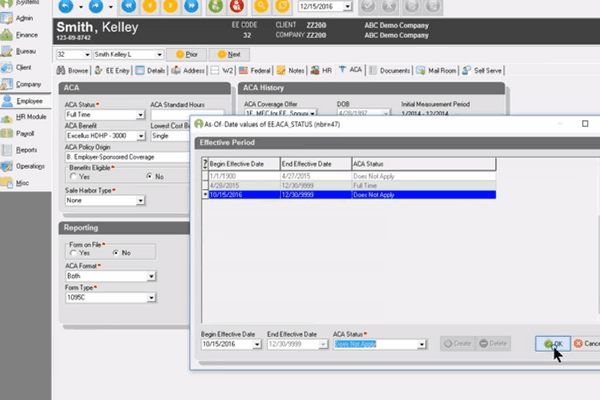
Task: Click the yellow search magnifier icon
Action: [x=261, y=6]
